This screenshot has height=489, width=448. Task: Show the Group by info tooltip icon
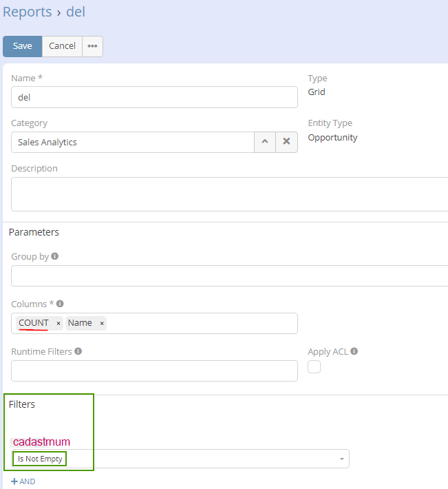click(x=55, y=256)
